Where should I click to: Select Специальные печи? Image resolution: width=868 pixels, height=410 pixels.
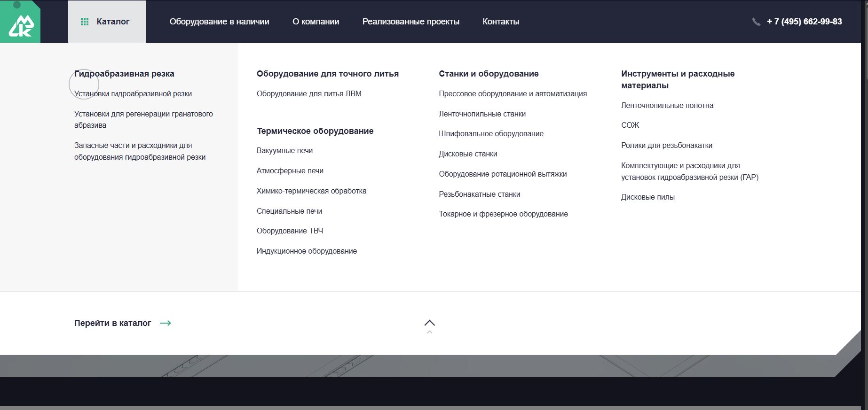(x=289, y=211)
